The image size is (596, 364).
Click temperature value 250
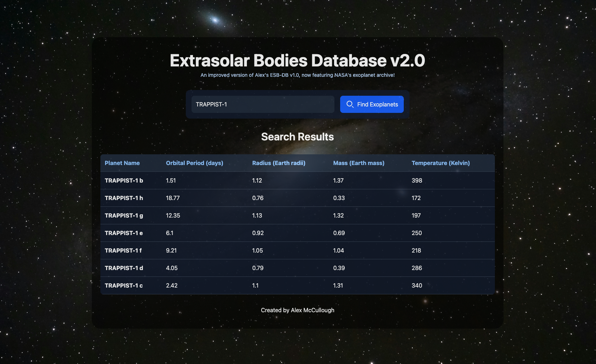tap(417, 233)
